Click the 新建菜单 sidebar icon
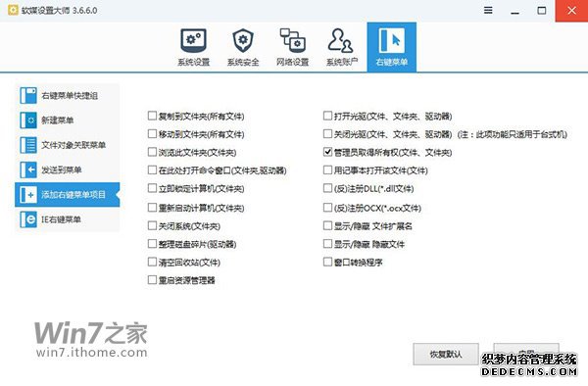Image resolution: width=588 pixels, height=386 pixels. 28,121
